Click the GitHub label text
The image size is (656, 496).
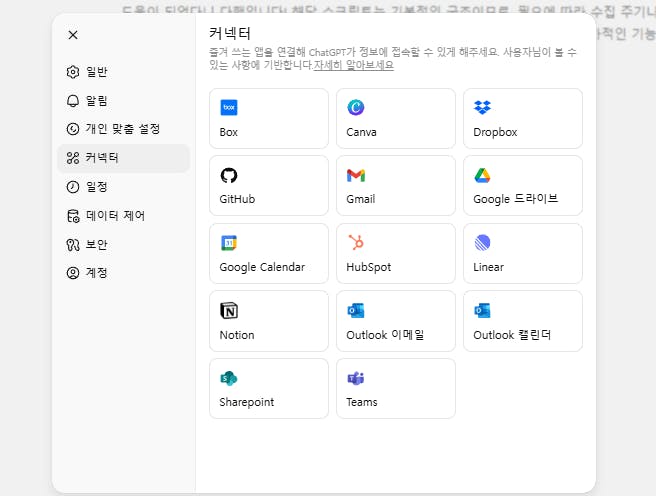[237, 199]
